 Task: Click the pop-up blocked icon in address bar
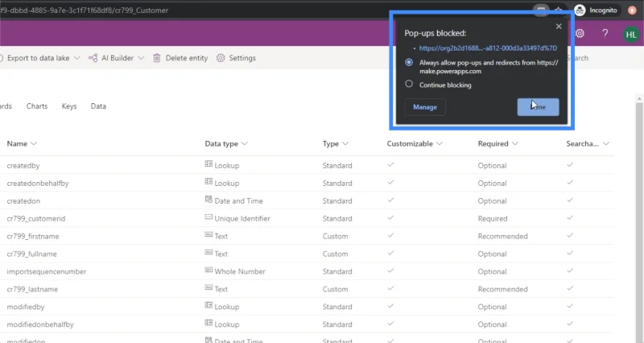coord(541,10)
